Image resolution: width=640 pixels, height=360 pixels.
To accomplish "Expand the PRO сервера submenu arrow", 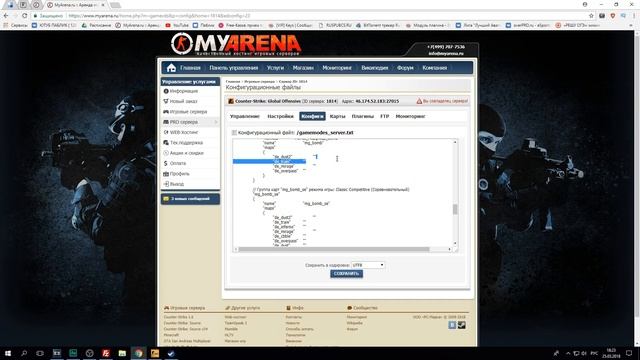I will 216,122.
